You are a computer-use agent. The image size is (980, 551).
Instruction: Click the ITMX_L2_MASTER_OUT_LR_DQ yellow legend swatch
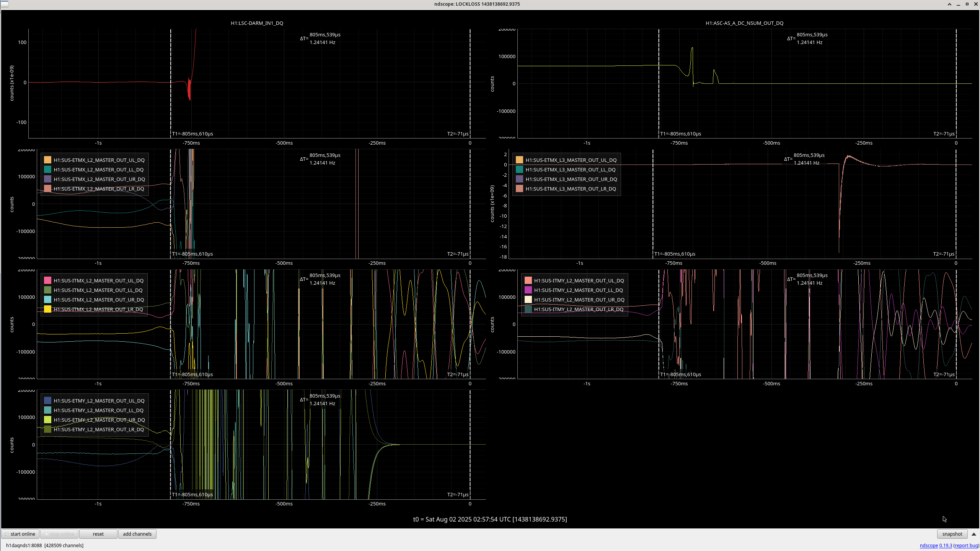tap(47, 309)
